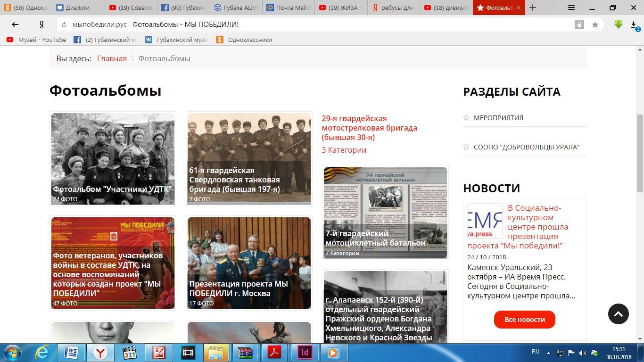Viewport: 644px width, 362px height.
Task: Show hidden tray icons arrow
Action: point(548,353)
